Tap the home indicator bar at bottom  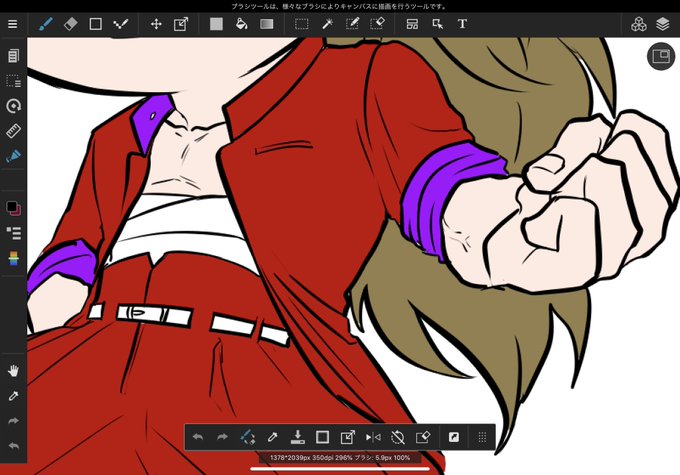(340, 468)
